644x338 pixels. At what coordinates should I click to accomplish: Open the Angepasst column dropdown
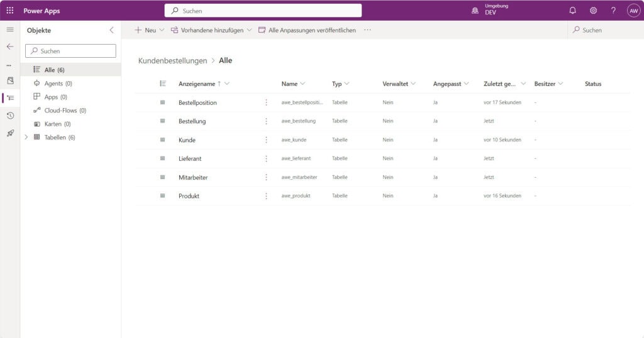[466, 84]
